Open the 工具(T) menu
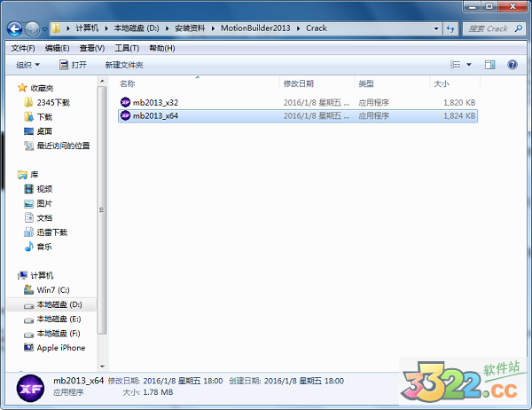Image resolution: width=532 pixels, height=410 pixels. pyautogui.click(x=127, y=48)
